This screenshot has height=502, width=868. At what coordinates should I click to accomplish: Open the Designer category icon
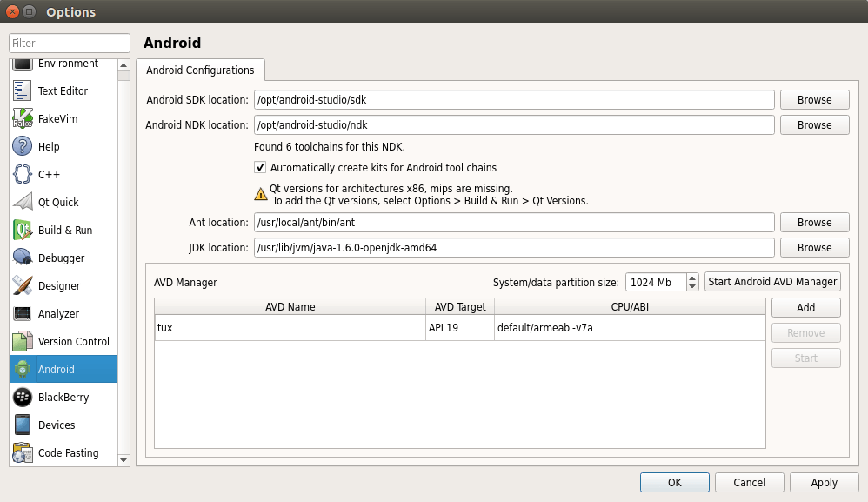tap(23, 285)
